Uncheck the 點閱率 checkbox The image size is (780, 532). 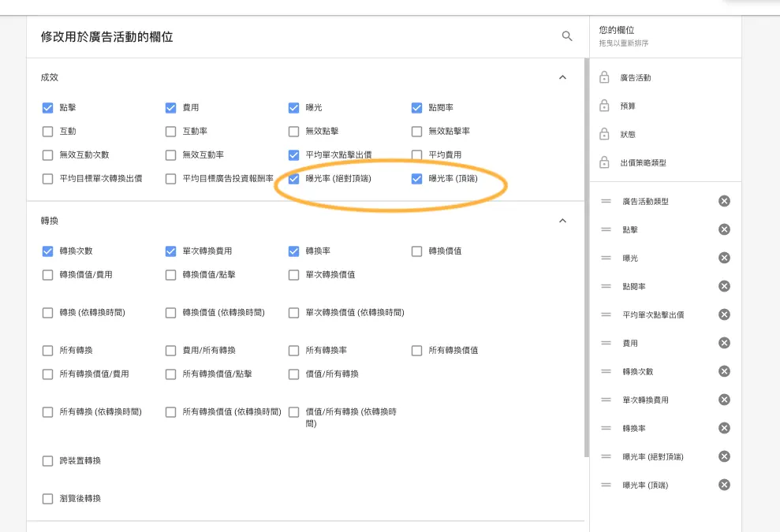417,107
